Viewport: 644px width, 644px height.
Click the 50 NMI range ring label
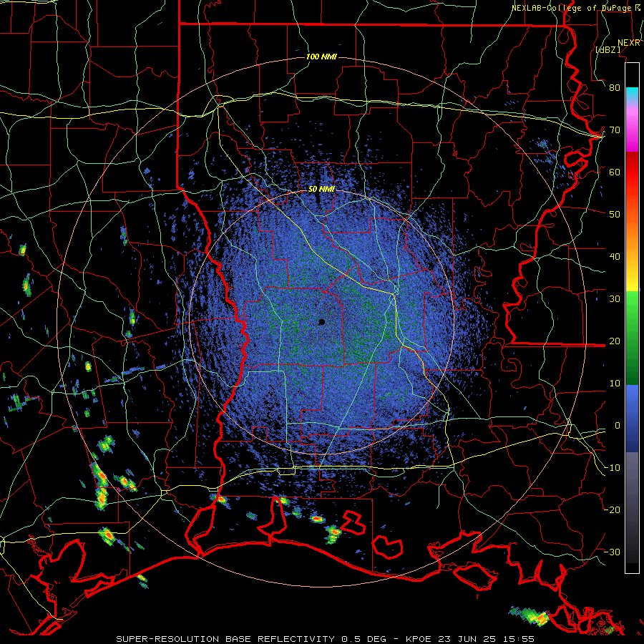click(321, 190)
